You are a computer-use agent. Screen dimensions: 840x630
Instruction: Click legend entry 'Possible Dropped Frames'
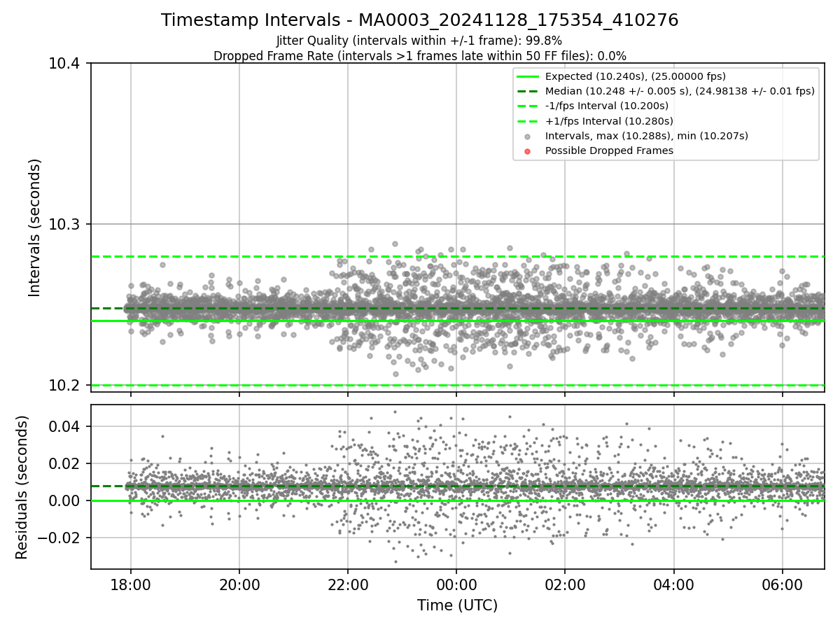[x=609, y=150]
